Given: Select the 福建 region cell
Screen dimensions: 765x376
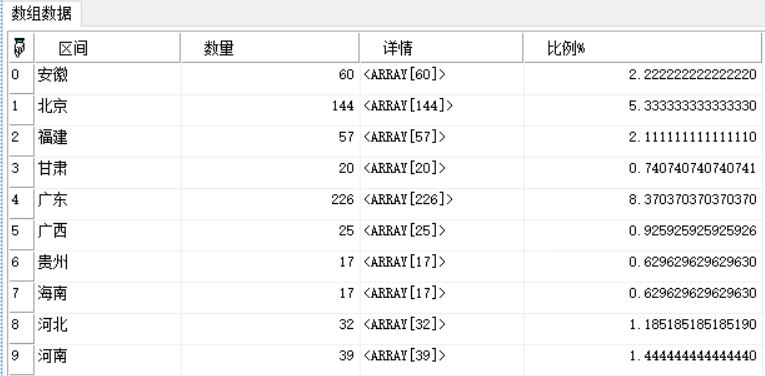Looking at the screenshot, I should [108, 138].
